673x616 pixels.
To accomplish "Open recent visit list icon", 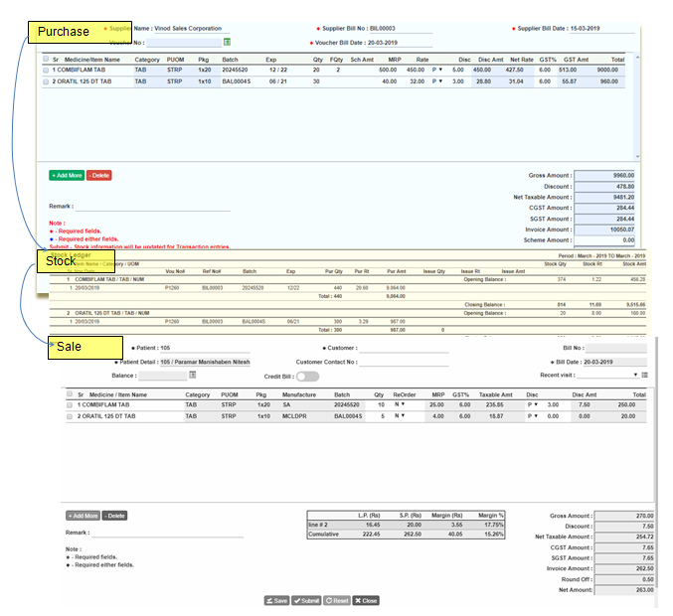I will [645, 375].
